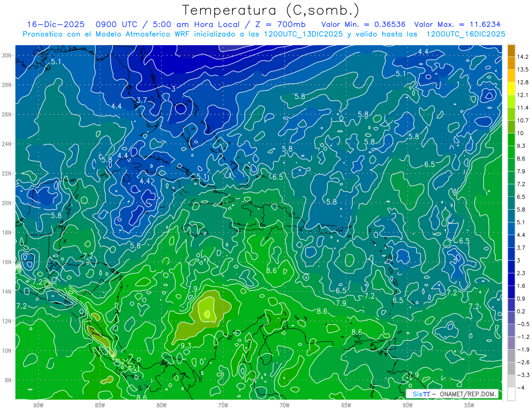Screen dimensions: 532x411
Task: Click the '3.7' contour label near Florida
Action: click(x=141, y=100)
